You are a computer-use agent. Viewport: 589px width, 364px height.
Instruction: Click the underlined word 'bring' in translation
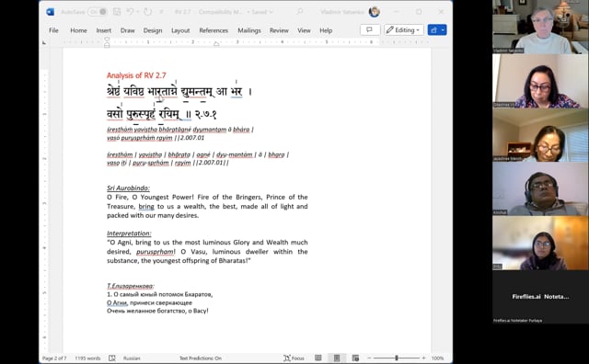(146, 207)
